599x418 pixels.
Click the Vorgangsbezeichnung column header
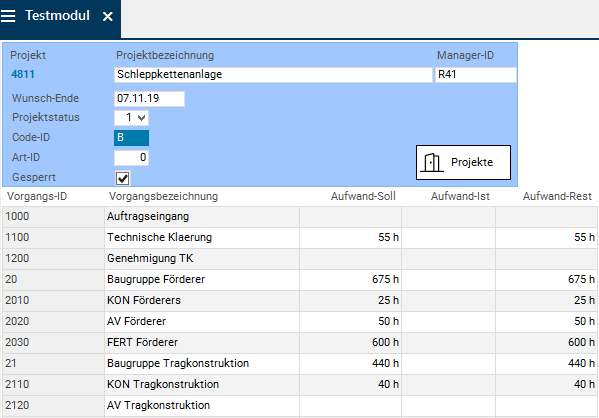(x=164, y=196)
